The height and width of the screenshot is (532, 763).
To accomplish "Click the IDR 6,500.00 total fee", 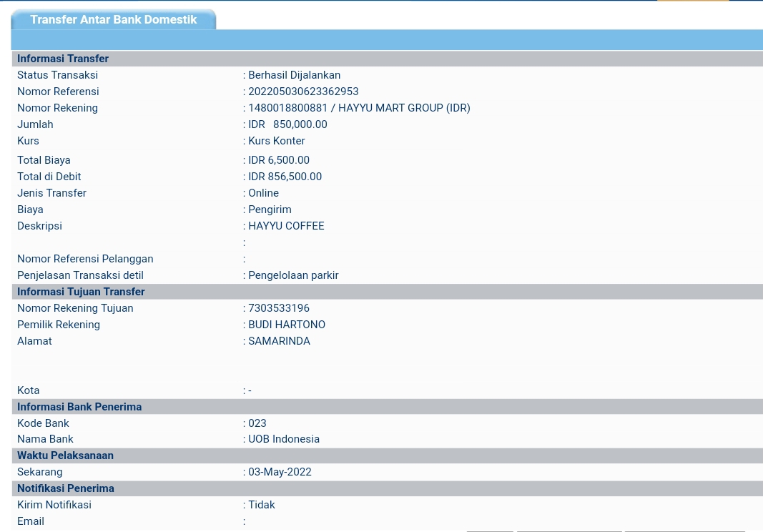I will pos(279,160).
